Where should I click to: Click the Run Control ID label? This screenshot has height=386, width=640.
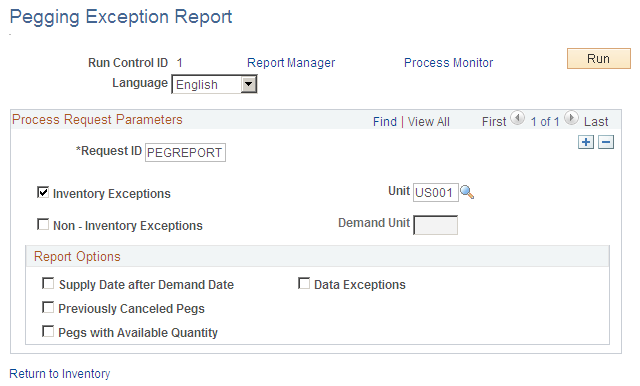tap(128, 63)
